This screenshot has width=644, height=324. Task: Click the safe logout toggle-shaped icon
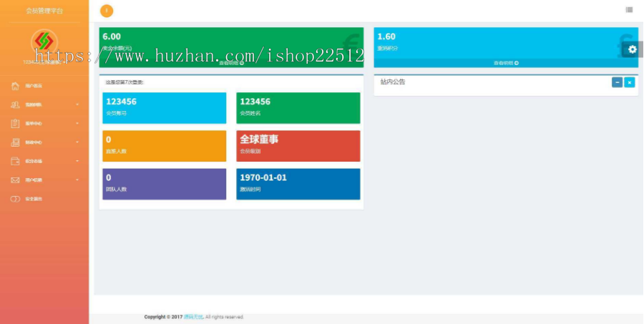click(x=15, y=199)
